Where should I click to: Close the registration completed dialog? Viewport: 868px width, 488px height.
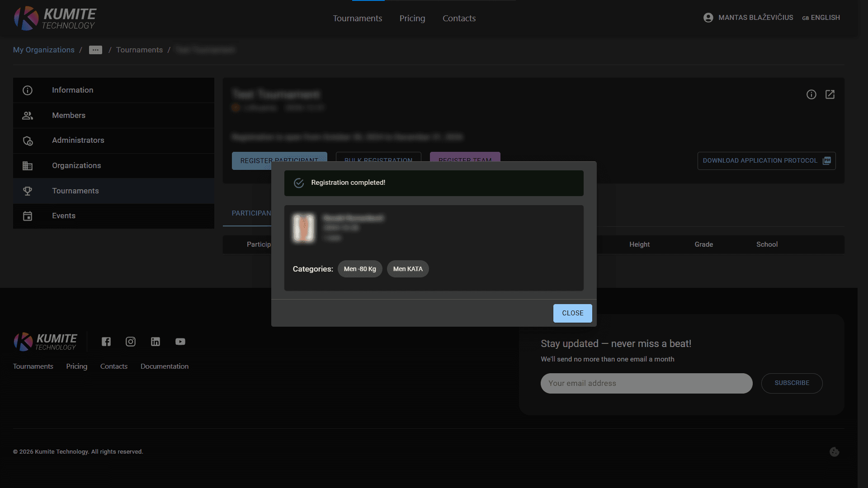(572, 313)
